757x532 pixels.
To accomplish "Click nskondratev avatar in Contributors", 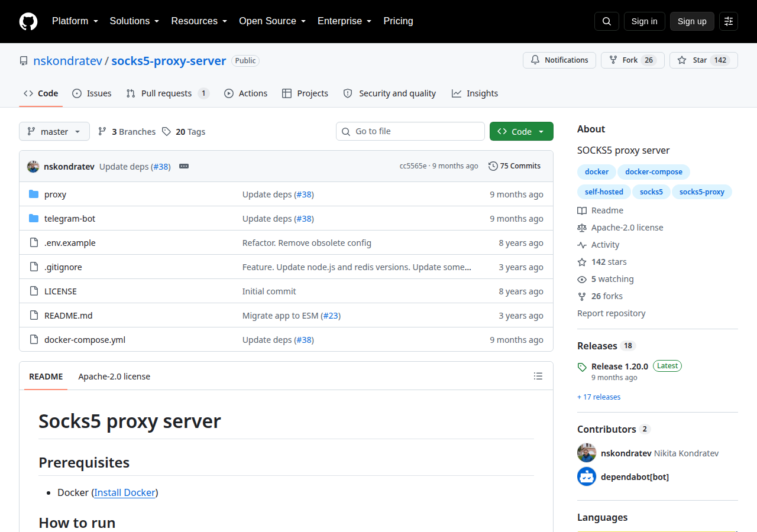I will coord(587,453).
